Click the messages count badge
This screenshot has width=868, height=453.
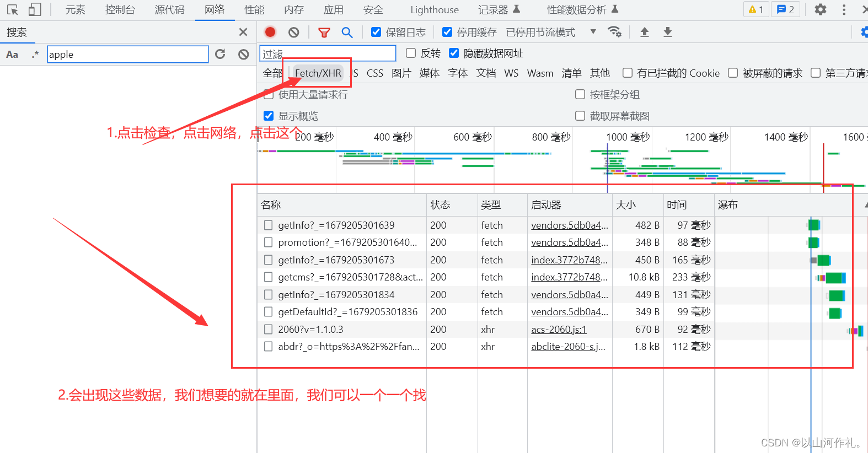point(786,9)
